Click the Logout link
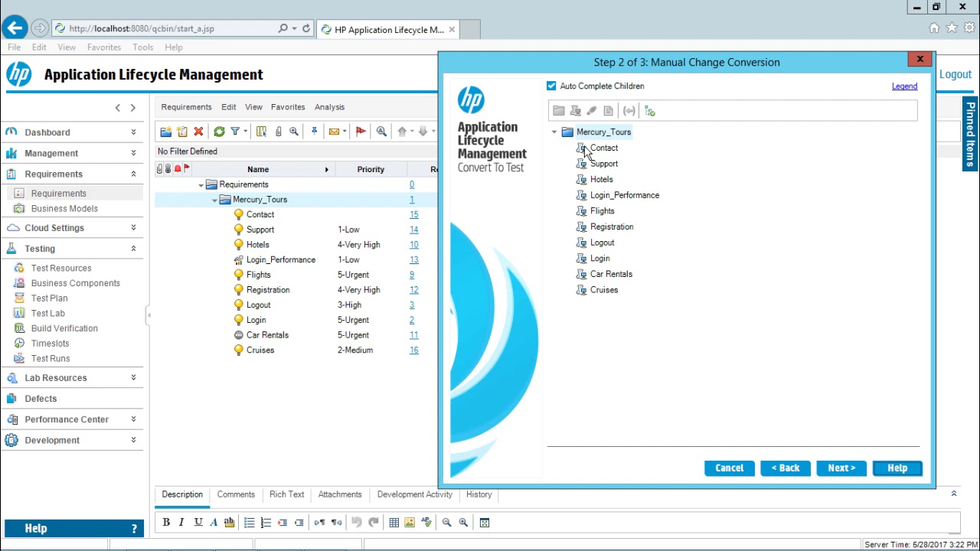This screenshot has height=551, width=980. (955, 74)
